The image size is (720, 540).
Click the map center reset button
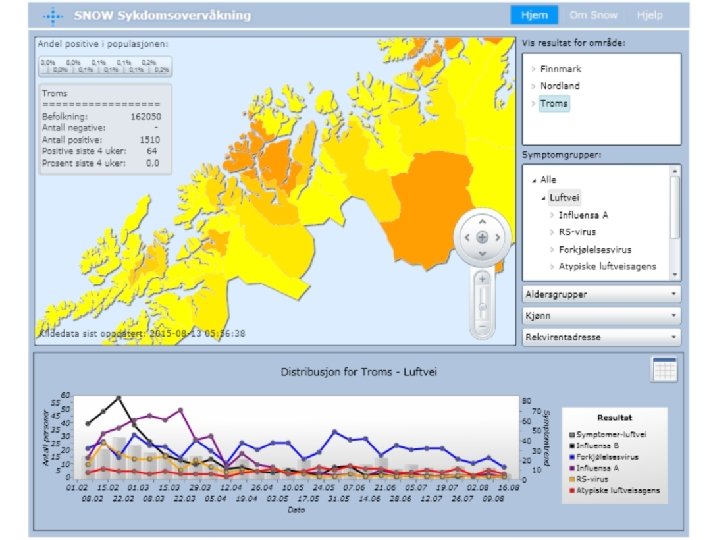point(482,237)
